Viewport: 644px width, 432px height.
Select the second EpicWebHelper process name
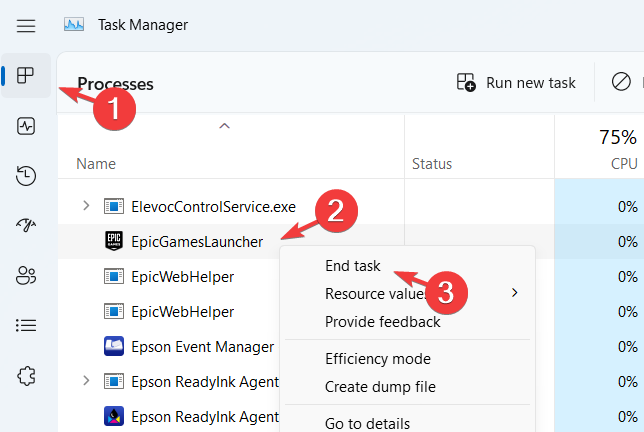click(x=182, y=311)
